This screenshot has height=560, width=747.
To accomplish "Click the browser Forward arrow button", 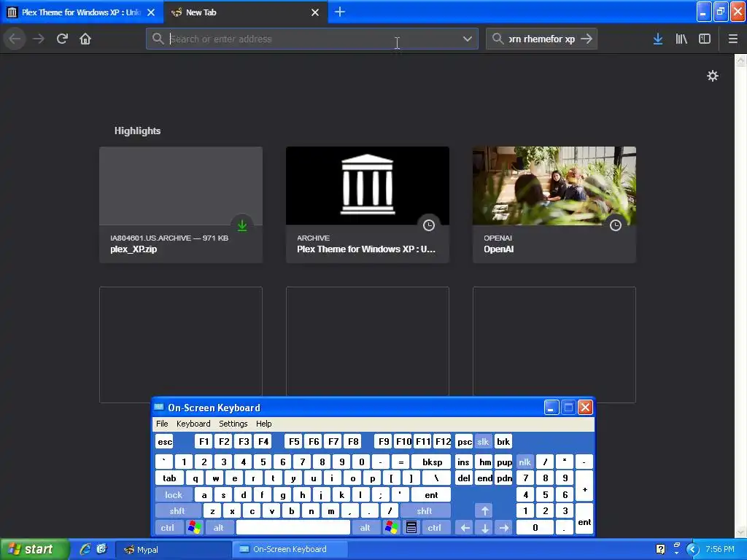I will click(x=39, y=39).
